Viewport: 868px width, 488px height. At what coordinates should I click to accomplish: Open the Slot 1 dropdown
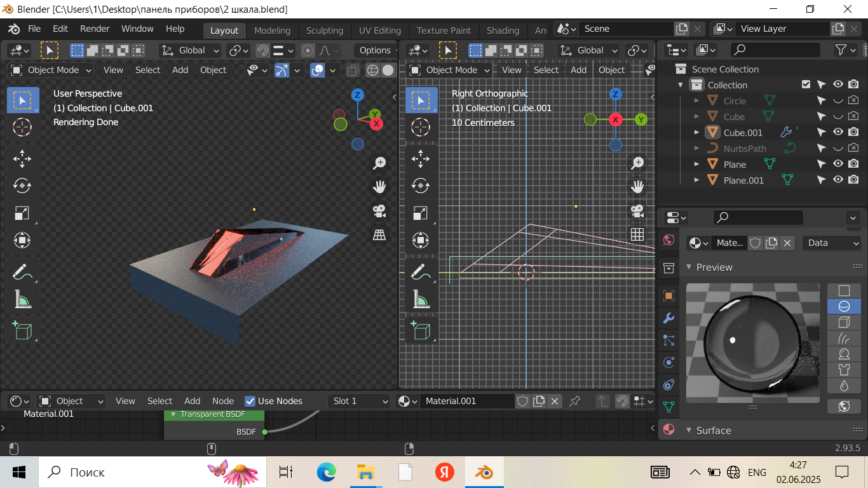[x=359, y=401]
